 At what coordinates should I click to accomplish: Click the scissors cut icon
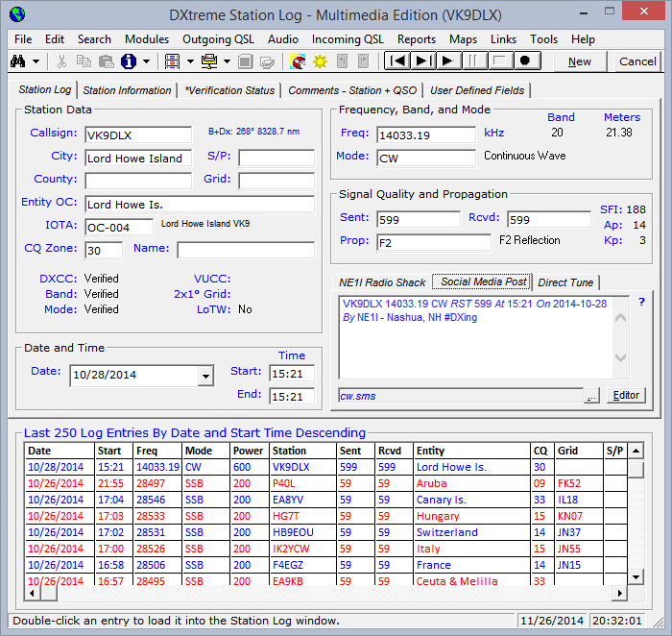(61, 61)
